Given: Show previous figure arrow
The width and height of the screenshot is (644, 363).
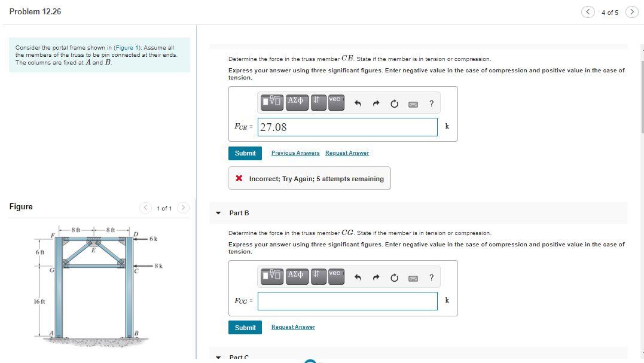Looking at the screenshot, I should [145, 208].
